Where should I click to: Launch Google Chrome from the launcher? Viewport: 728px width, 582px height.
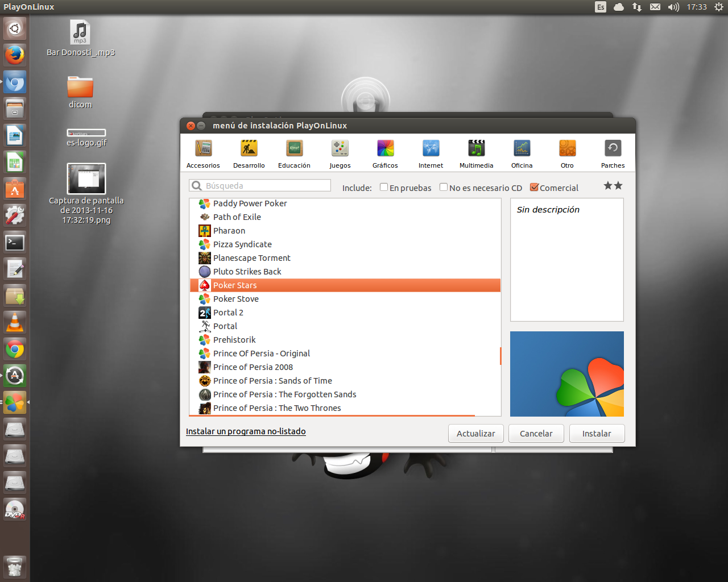15,349
